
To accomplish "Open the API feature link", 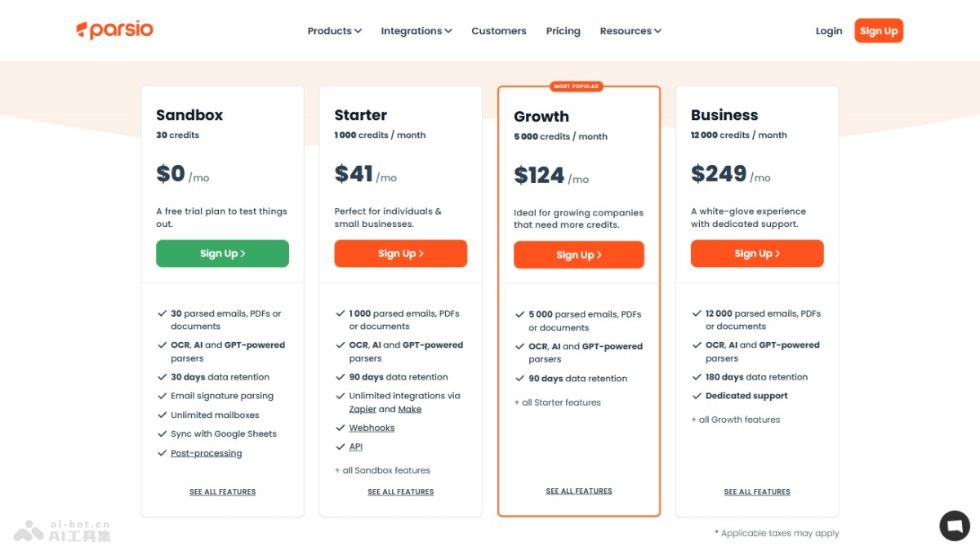I will [356, 447].
